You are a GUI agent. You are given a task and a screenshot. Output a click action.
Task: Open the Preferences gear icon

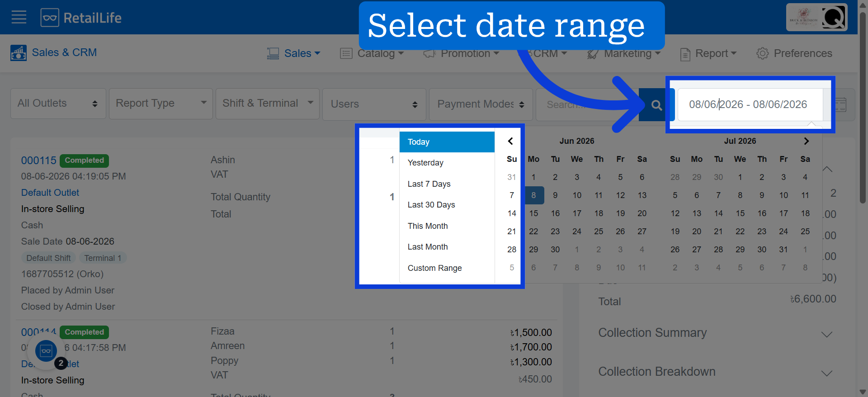click(x=762, y=53)
